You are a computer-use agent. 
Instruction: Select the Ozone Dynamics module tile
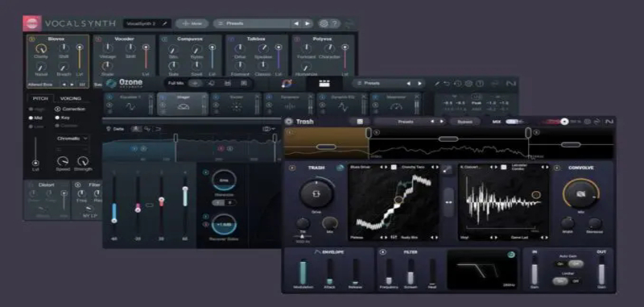[x=289, y=104]
